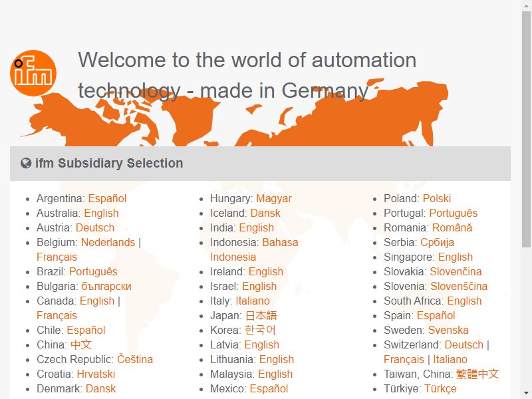Open Argentina's Español site
The image size is (532, 399).
[107, 198]
